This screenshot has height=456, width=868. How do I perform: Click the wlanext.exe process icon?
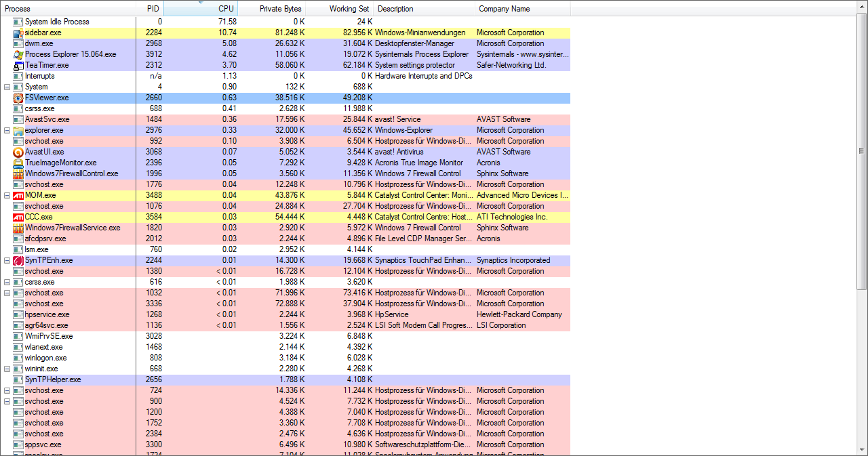point(18,347)
